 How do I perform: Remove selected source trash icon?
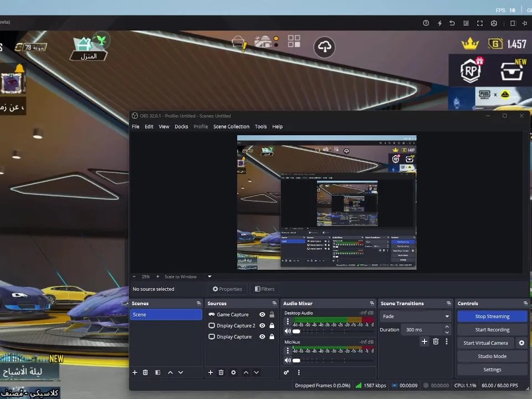tap(221, 372)
